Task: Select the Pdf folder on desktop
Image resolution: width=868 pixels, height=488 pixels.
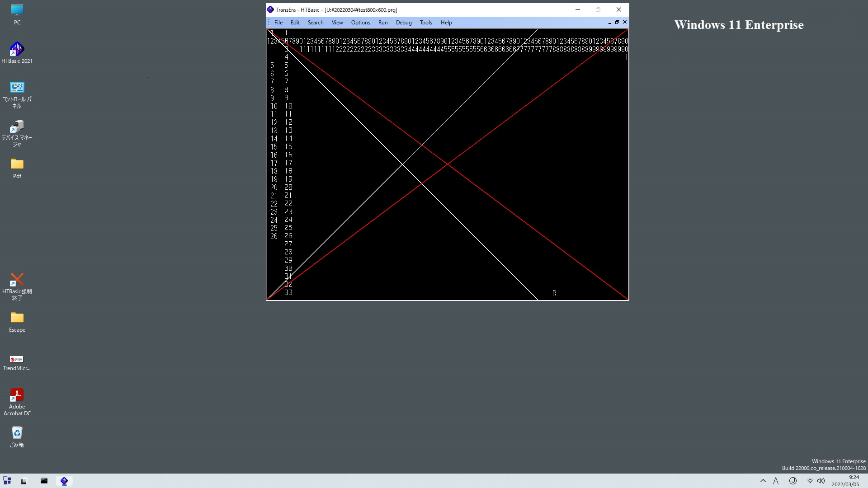Action: (17, 169)
